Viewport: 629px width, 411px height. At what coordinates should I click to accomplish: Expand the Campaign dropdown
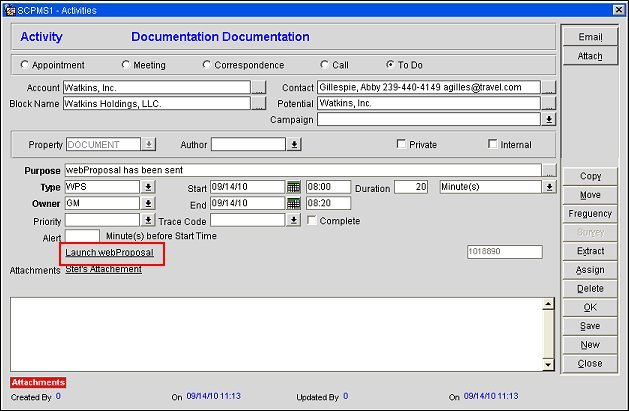tap(548, 119)
